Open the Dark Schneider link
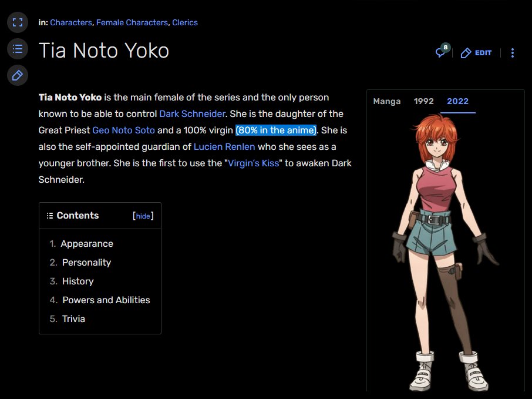 pyautogui.click(x=192, y=114)
